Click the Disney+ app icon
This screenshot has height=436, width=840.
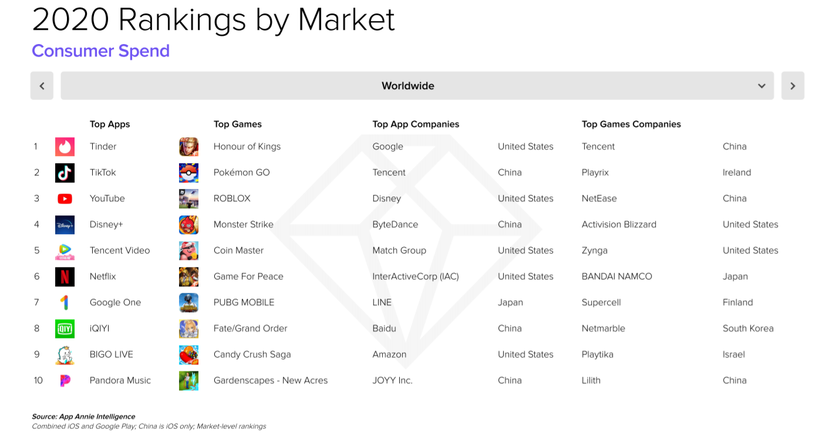65,225
